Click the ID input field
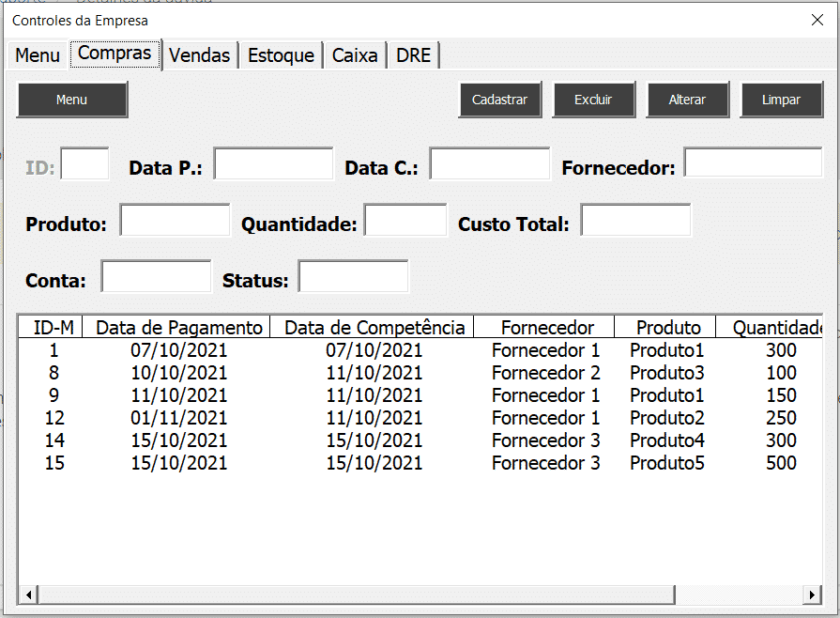Image resolution: width=840 pixels, height=618 pixels. (84, 163)
